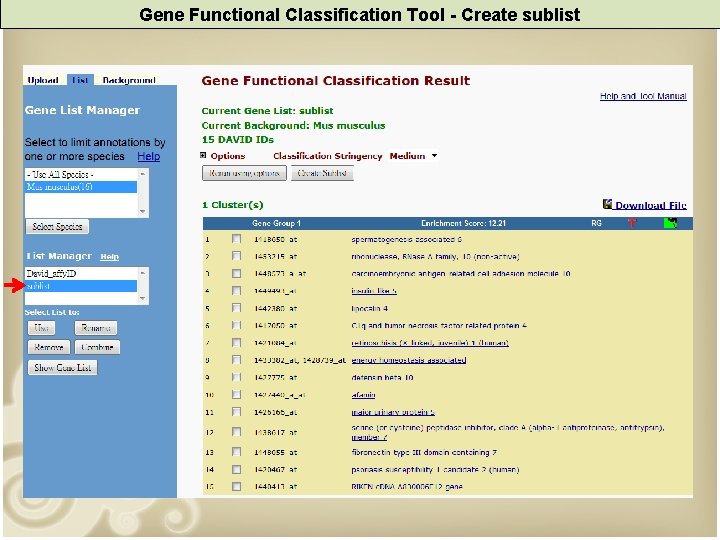The image size is (720, 540).
Task: Click the Gene Group 1 header label
Action: [x=276, y=223]
